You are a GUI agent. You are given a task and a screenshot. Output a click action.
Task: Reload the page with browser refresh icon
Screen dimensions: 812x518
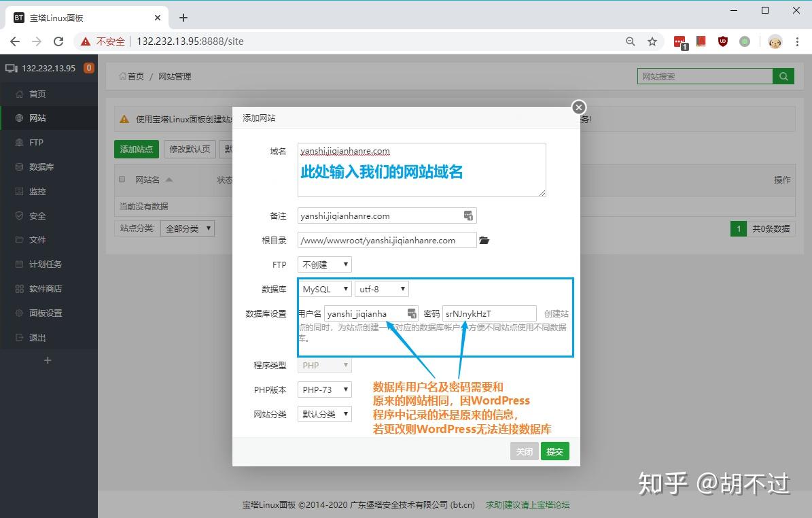(58, 41)
